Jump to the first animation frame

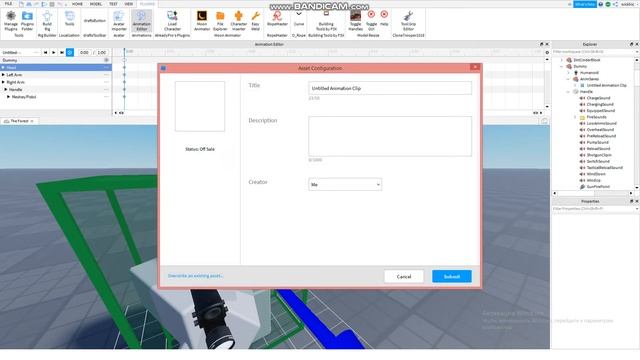[x=45, y=52]
